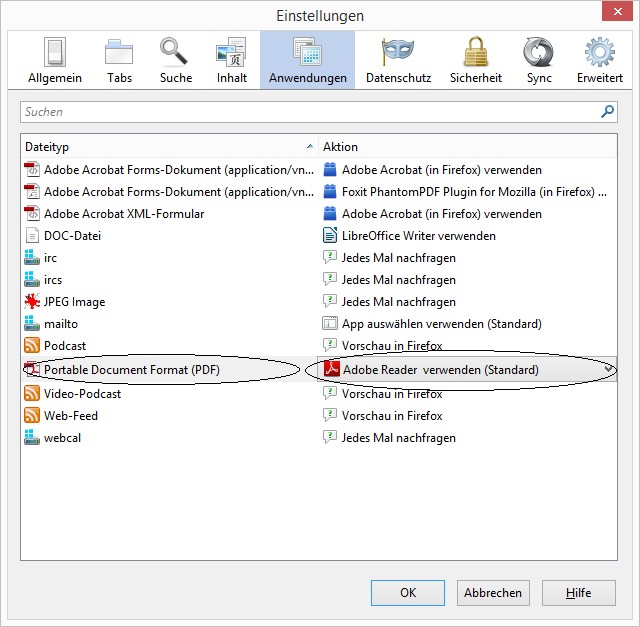Select Portable Document Format (PDF) row
Viewport: 640px width, 627px height.
[169, 369]
